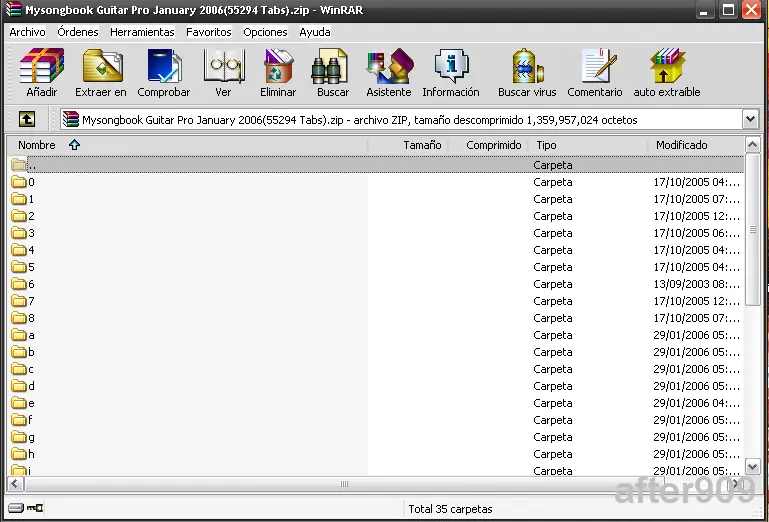769x522 pixels.
Task: Click the horizontal scrollbar thumb
Action: 344,484
